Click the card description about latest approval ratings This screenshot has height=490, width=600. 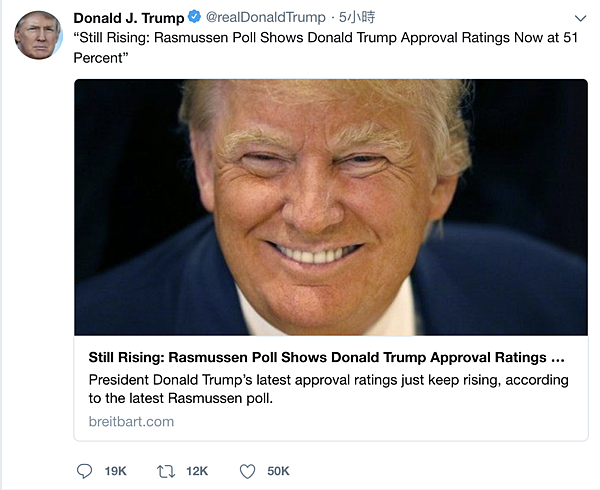[329, 389]
